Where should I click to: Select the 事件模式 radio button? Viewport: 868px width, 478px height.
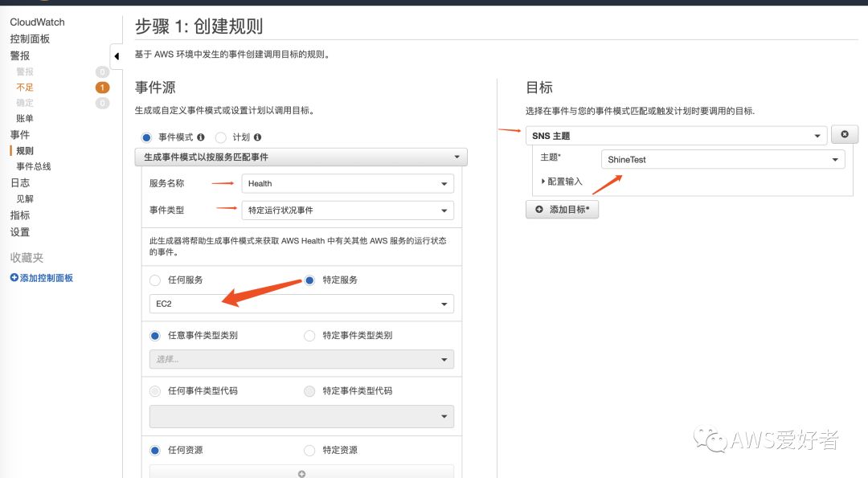tap(146, 137)
